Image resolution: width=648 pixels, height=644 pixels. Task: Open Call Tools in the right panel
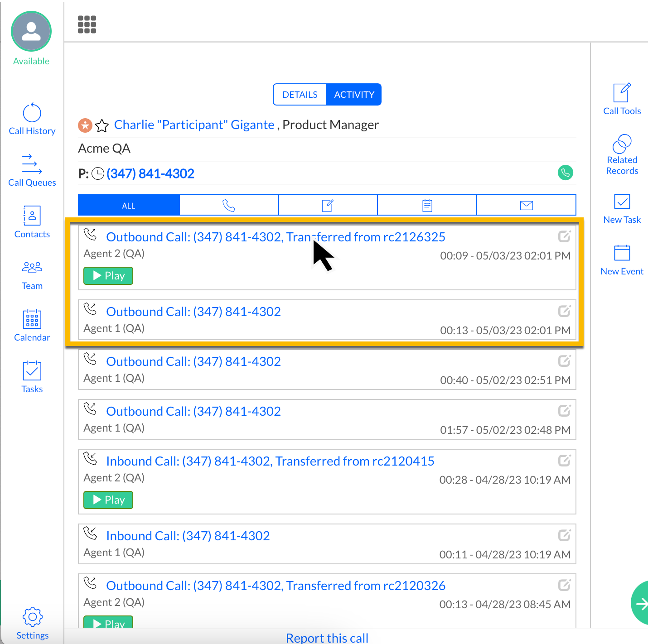coord(622,99)
